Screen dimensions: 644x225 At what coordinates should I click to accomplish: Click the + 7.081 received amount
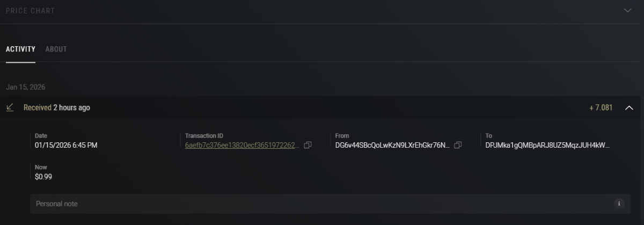(x=601, y=108)
